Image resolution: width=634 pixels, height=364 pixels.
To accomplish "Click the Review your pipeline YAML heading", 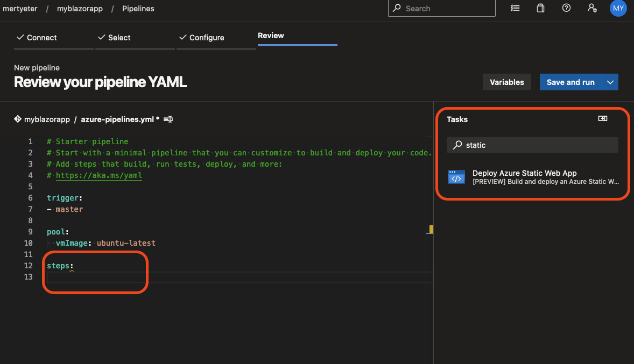I will tap(100, 82).
